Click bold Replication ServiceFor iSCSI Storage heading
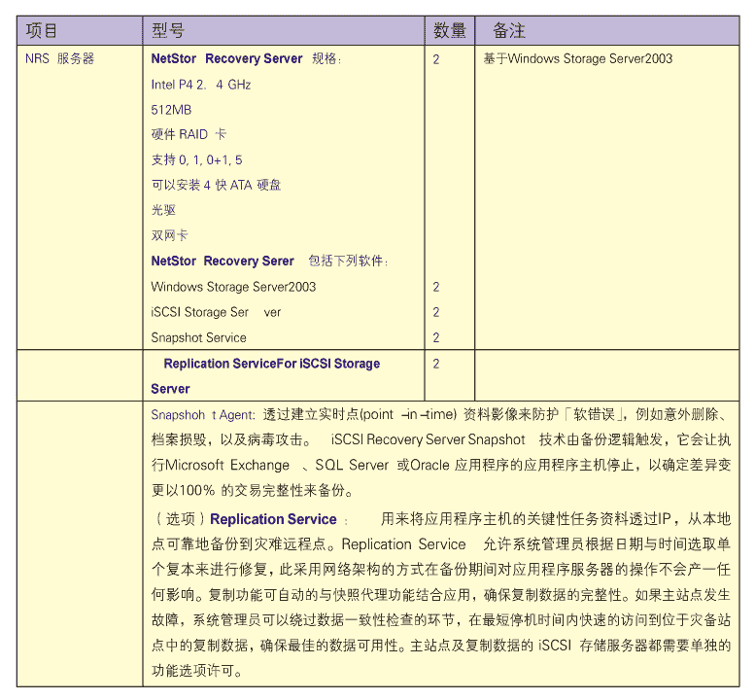The height and width of the screenshot is (700, 755). (x=271, y=364)
